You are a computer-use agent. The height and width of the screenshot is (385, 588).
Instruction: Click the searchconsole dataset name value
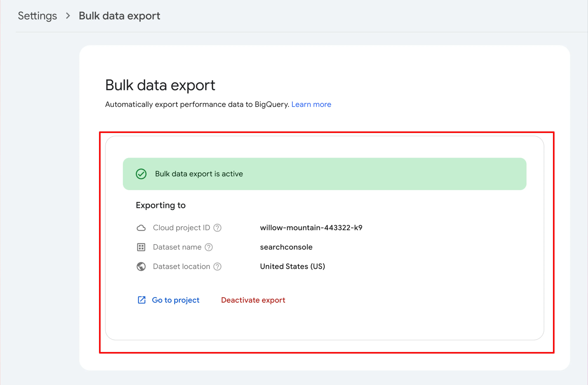286,247
